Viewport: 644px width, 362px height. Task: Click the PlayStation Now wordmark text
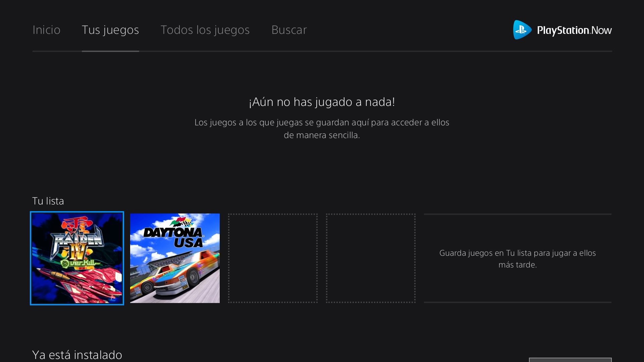click(574, 31)
